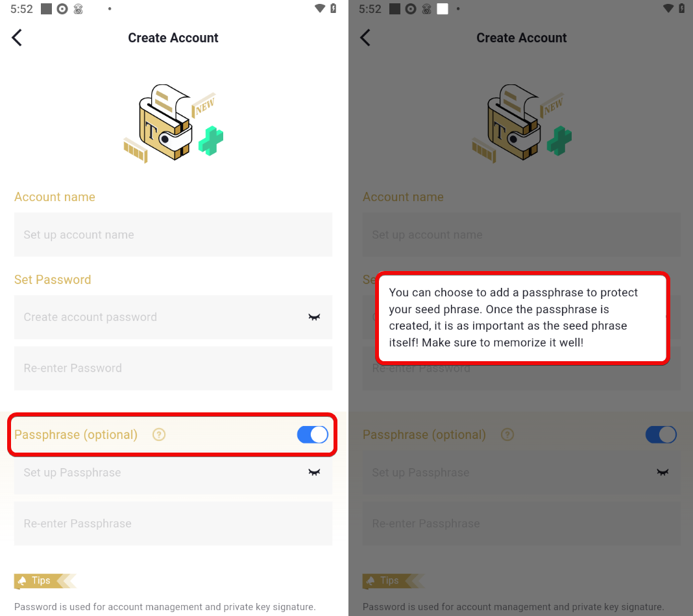This screenshot has width=693, height=616.
Task: Tap back arrow on dimmed right screen
Action: [x=365, y=38]
